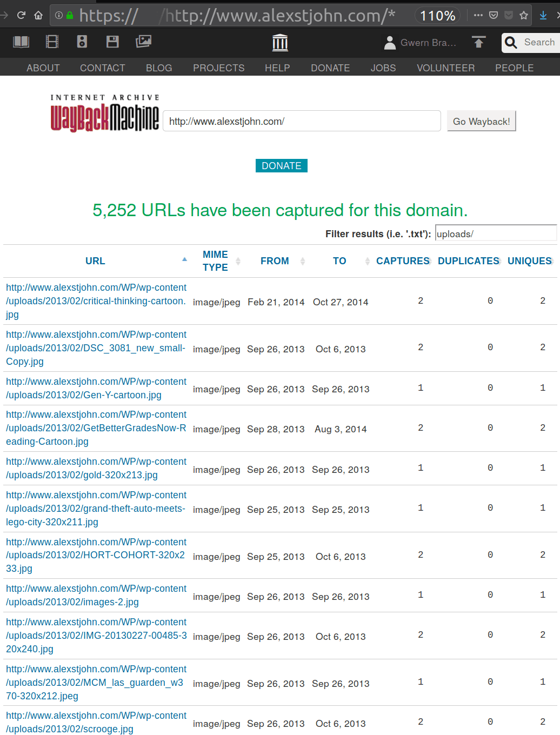
Task: Bookmark this page with the star icon
Action: [524, 15]
